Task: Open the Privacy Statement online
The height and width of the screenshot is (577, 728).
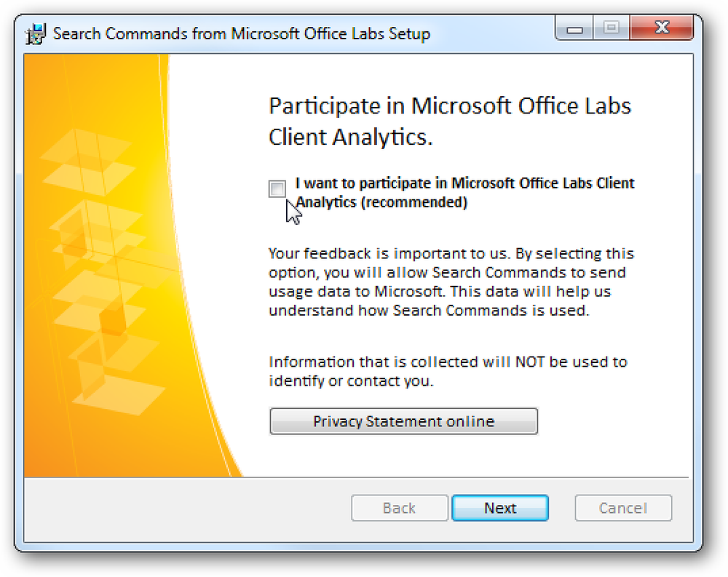Action: 403,421
